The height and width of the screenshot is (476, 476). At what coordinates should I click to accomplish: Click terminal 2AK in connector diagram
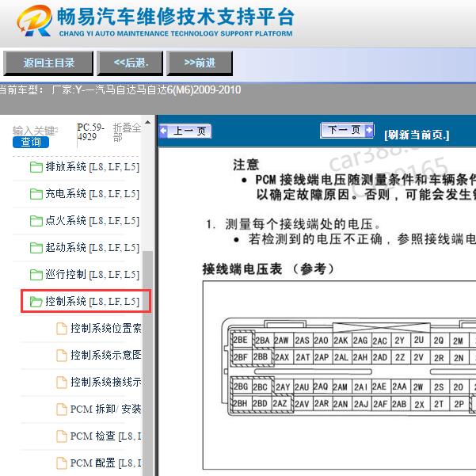341,341
